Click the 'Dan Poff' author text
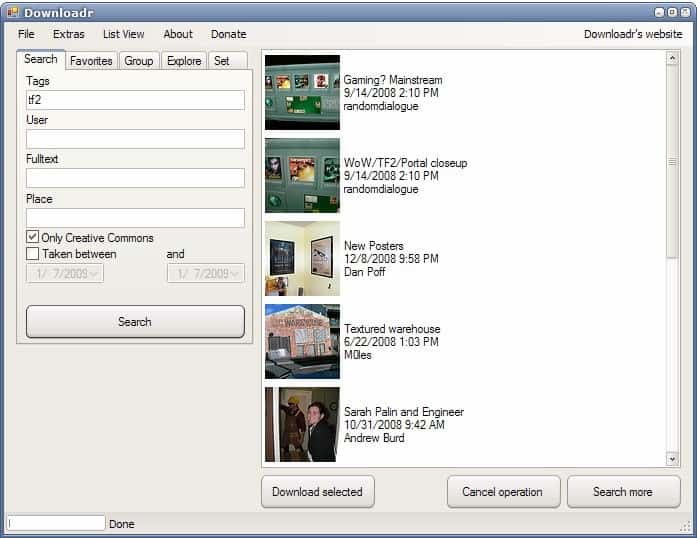Screen dimensions: 697x538 [365, 272]
